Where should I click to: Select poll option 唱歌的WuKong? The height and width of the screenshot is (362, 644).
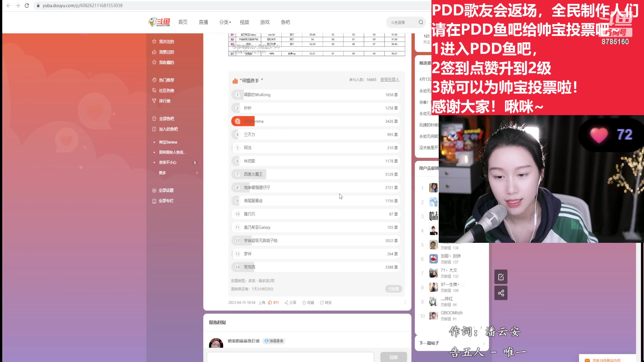click(x=315, y=95)
